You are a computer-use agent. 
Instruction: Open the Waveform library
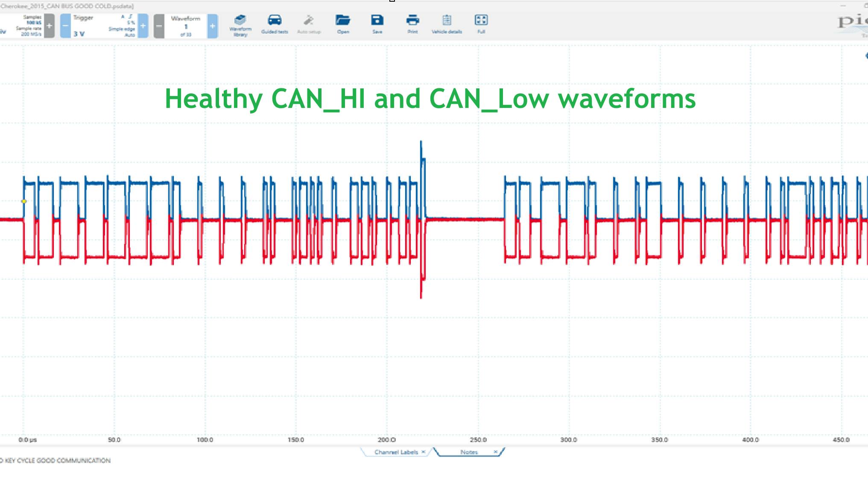pos(241,23)
